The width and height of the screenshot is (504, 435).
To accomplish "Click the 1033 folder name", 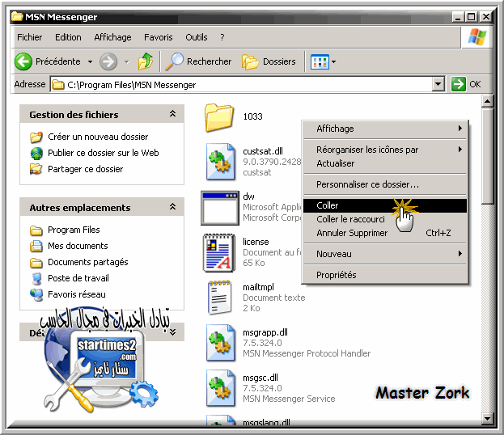I will (252, 116).
